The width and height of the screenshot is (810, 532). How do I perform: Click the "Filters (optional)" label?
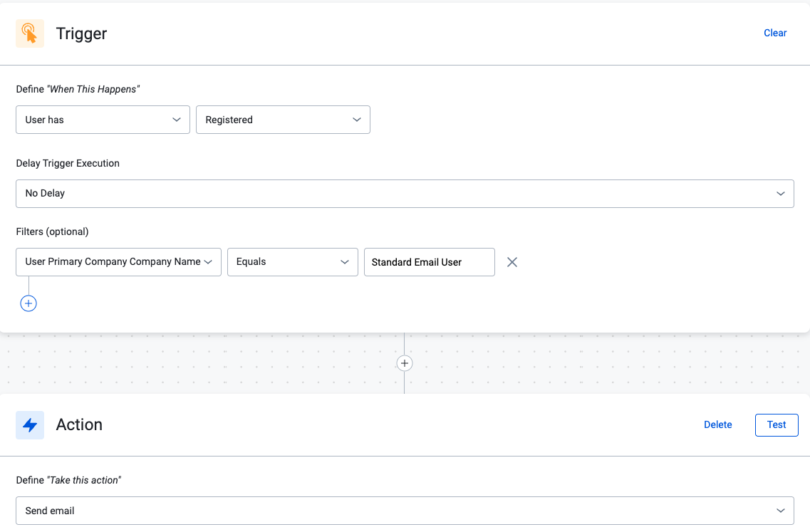(x=52, y=232)
